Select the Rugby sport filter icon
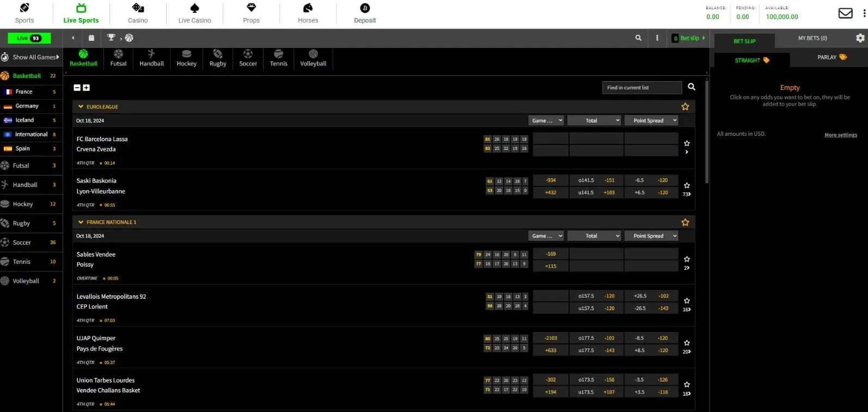This screenshot has height=412, width=868. click(x=218, y=58)
